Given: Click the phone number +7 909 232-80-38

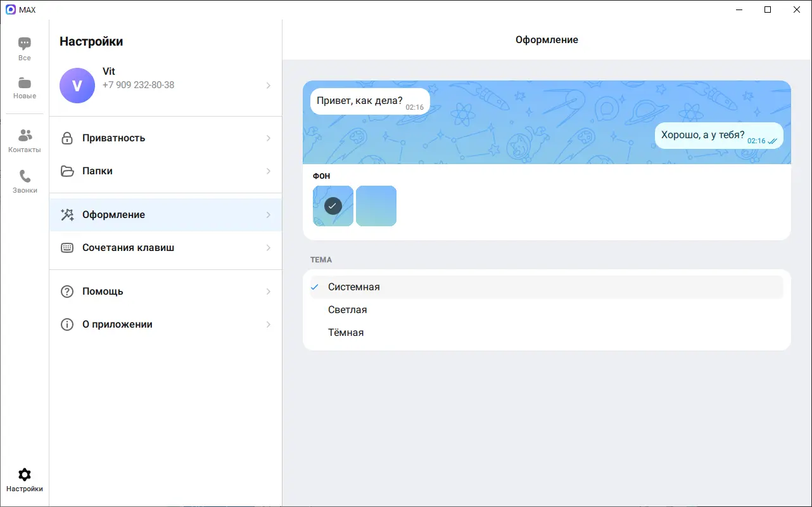Looking at the screenshot, I should pos(139,85).
